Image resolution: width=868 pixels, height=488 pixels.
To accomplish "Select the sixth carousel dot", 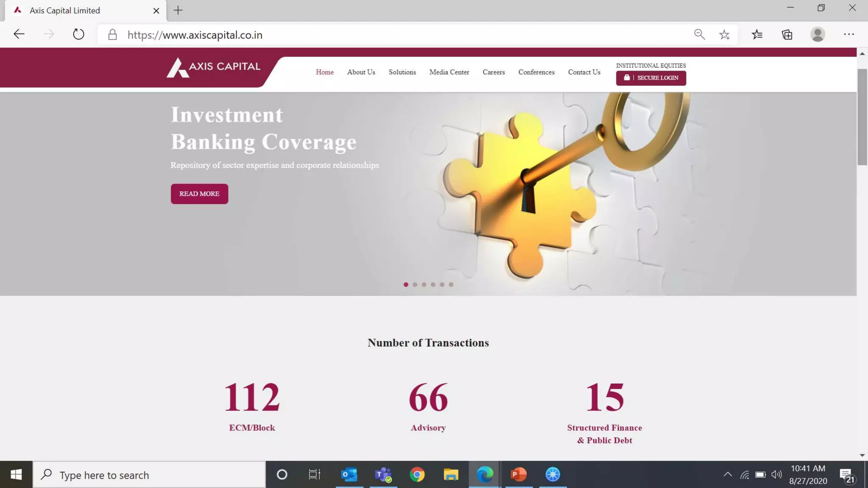I will [451, 285].
